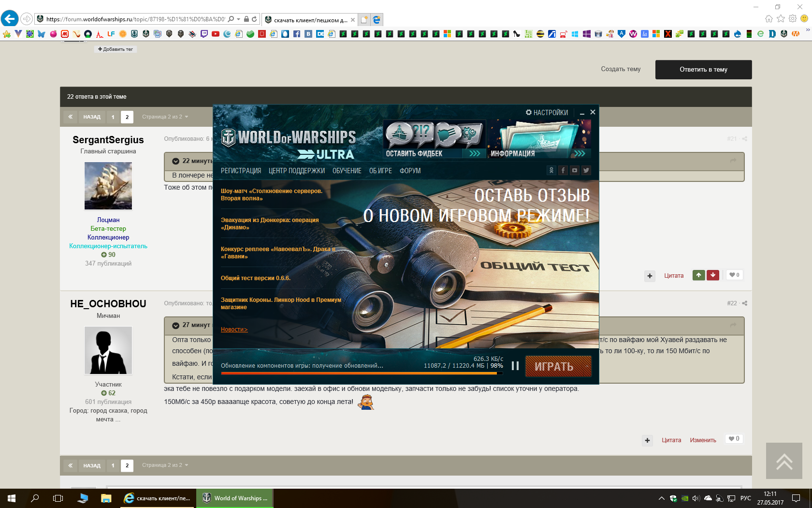Click heart like counter on post #22
Screen dimensions: 812x508
pos(734,439)
